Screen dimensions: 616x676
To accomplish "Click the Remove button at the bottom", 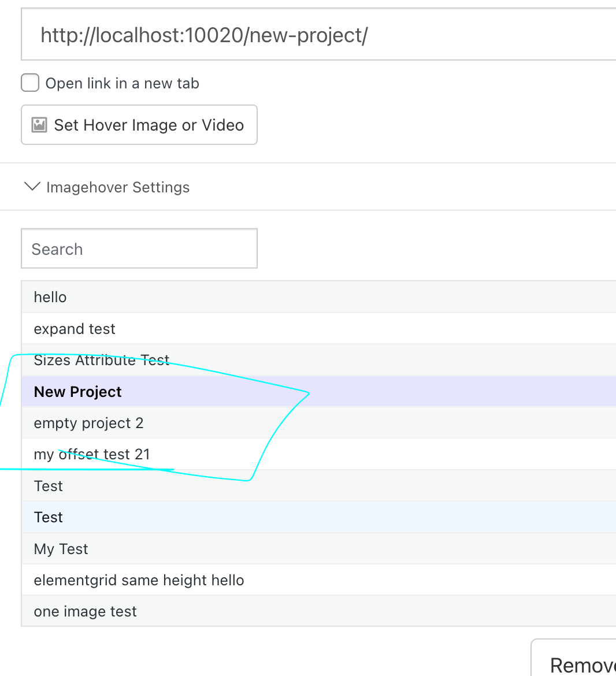I will 584,664.
